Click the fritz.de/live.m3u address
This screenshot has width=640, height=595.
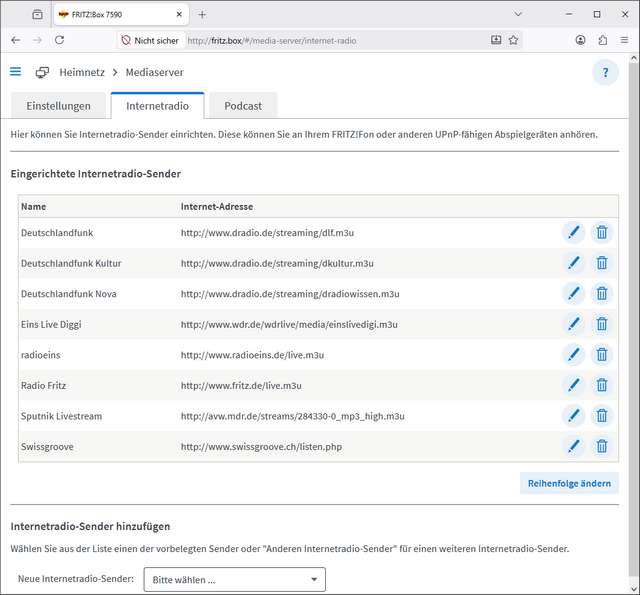tap(241, 385)
